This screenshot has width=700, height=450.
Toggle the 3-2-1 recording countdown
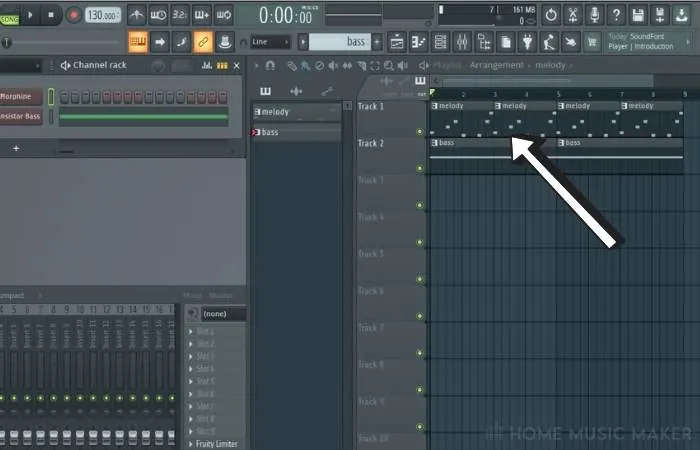(179, 15)
